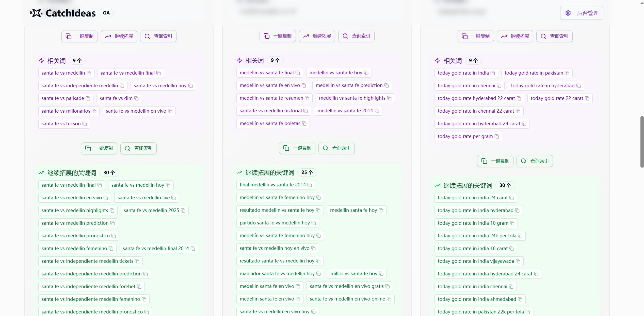The width and height of the screenshot is (644, 316).
Task: Select keyword 'santa fe vs medellín en vivo gratis'
Action: coord(350,286)
